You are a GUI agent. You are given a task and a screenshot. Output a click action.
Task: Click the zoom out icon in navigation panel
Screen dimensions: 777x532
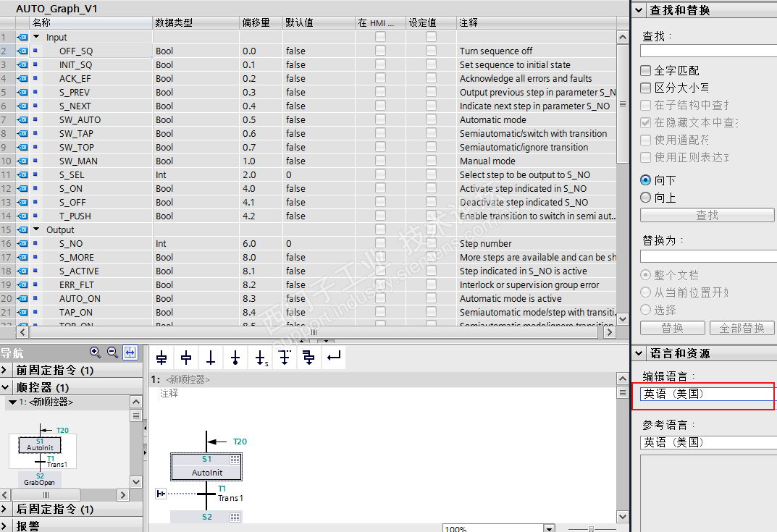point(112,352)
